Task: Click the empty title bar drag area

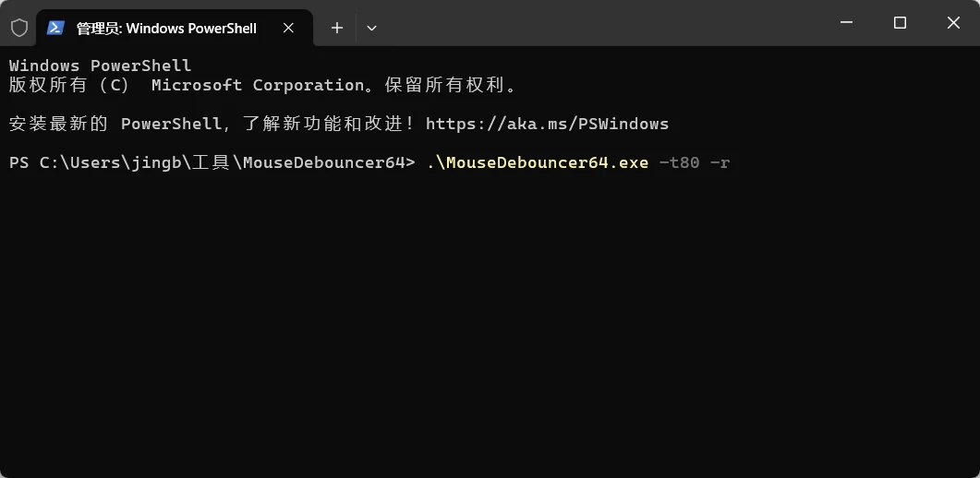Action: (600, 23)
